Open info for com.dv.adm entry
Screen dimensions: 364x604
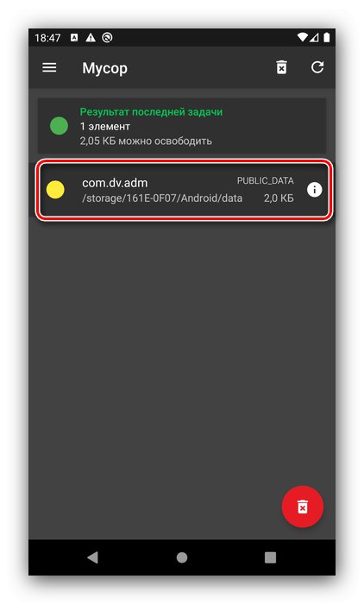(x=314, y=190)
